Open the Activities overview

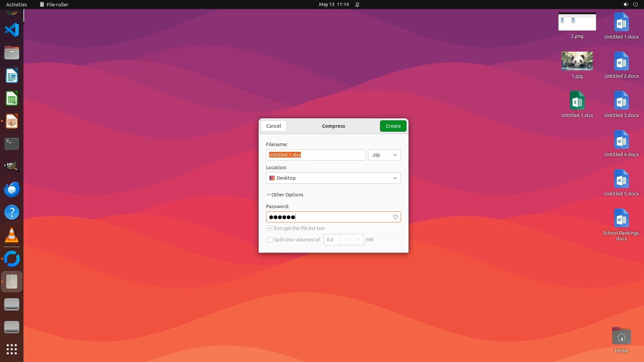[x=16, y=4]
